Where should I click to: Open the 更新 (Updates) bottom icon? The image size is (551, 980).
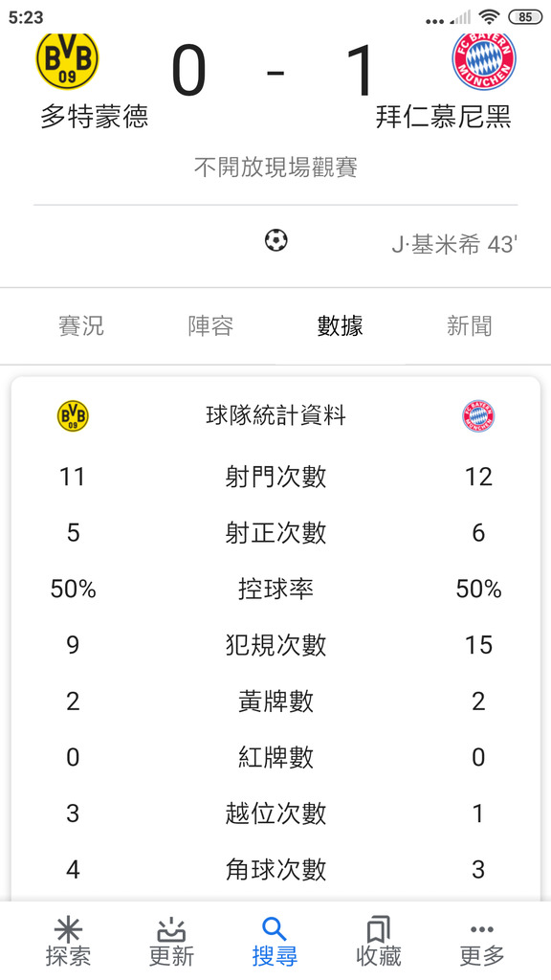[x=171, y=929]
